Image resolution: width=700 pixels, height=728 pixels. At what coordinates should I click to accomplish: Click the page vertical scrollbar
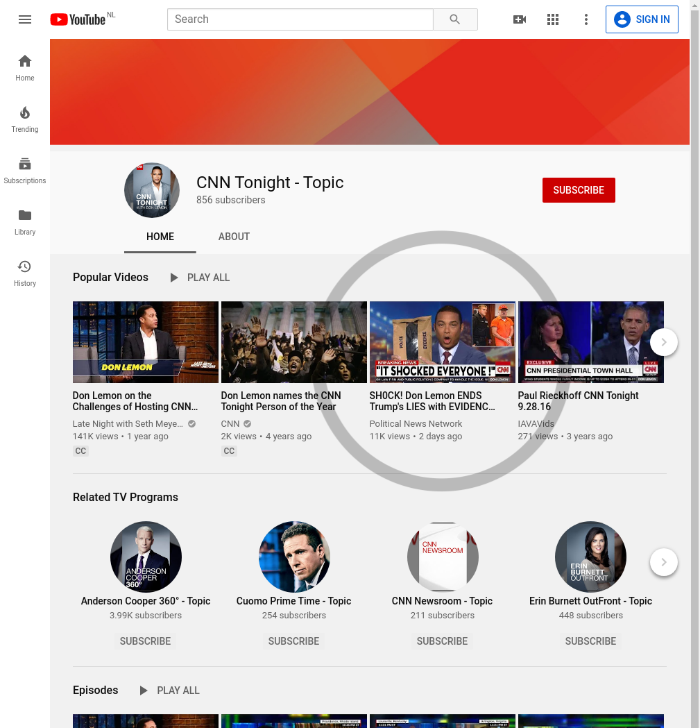tap(695, 364)
